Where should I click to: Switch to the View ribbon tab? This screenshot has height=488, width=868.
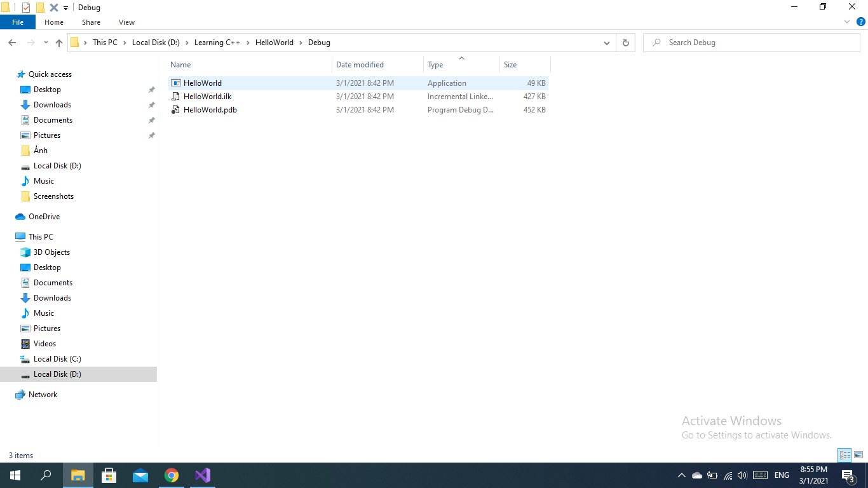126,22
